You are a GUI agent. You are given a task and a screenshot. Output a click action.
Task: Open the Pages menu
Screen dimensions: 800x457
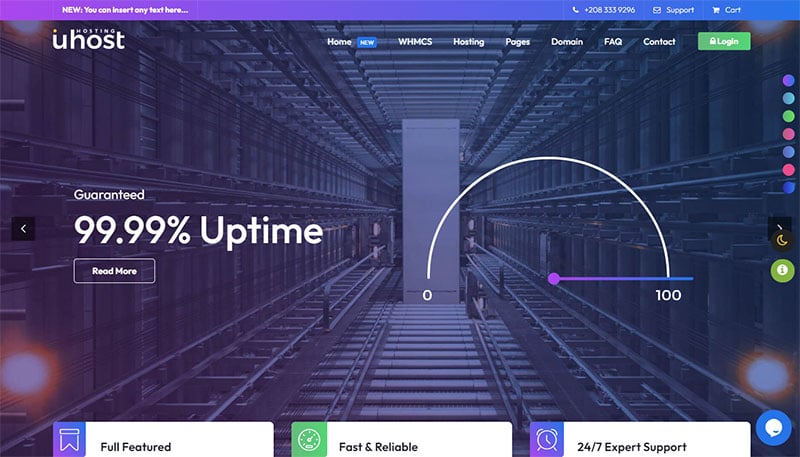[517, 42]
